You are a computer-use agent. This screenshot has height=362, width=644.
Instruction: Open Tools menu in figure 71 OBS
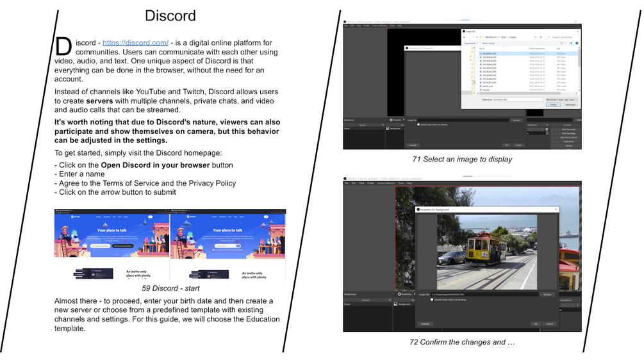pos(392,26)
